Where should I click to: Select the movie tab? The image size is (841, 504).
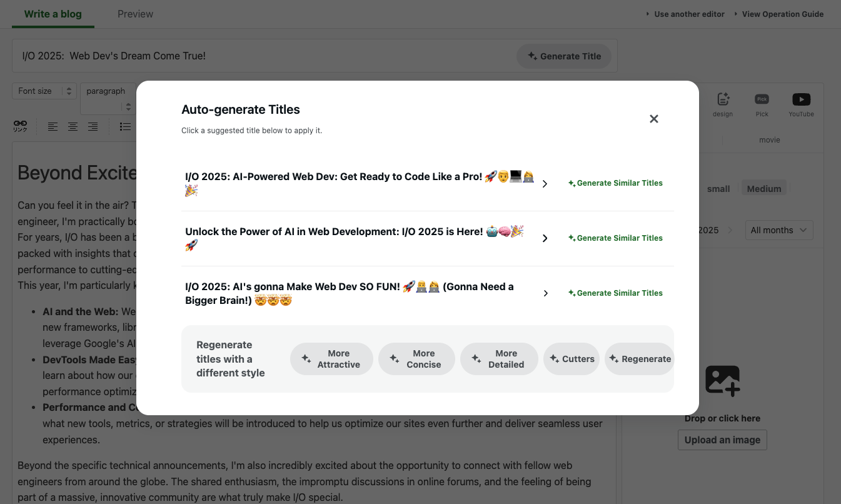770,140
